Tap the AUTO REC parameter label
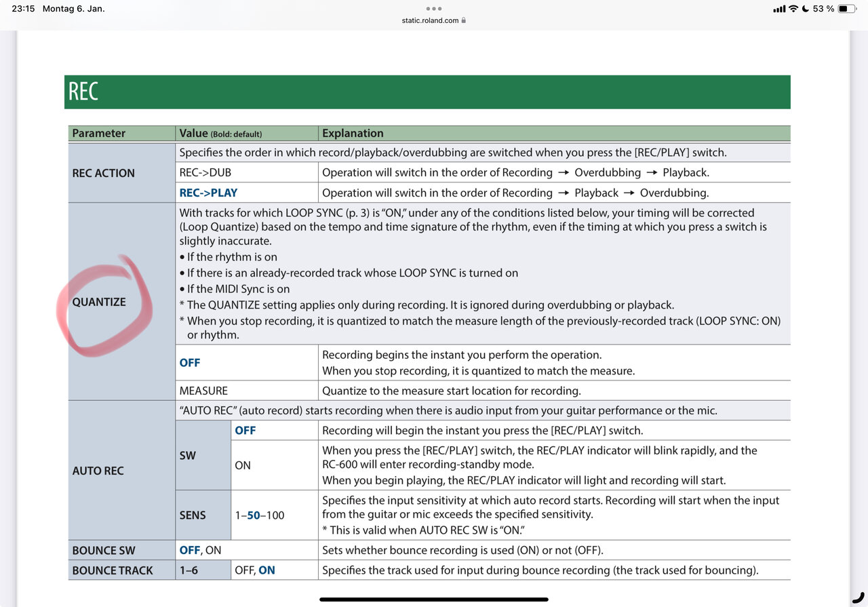 click(98, 471)
